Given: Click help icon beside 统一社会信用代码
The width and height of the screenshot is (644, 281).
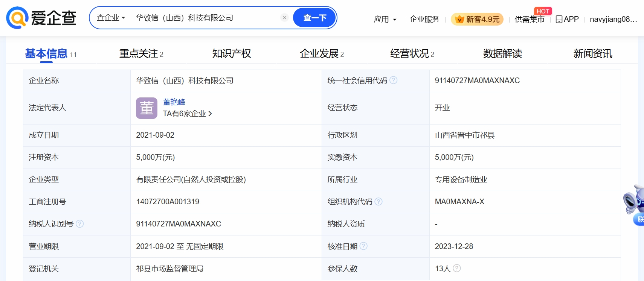Looking at the screenshot, I should [x=394, y=80].
